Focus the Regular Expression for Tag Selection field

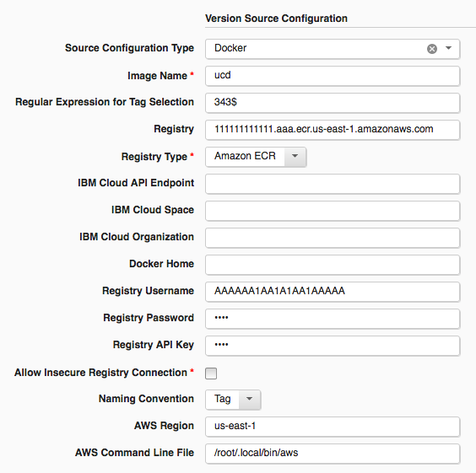click(333, 103)
